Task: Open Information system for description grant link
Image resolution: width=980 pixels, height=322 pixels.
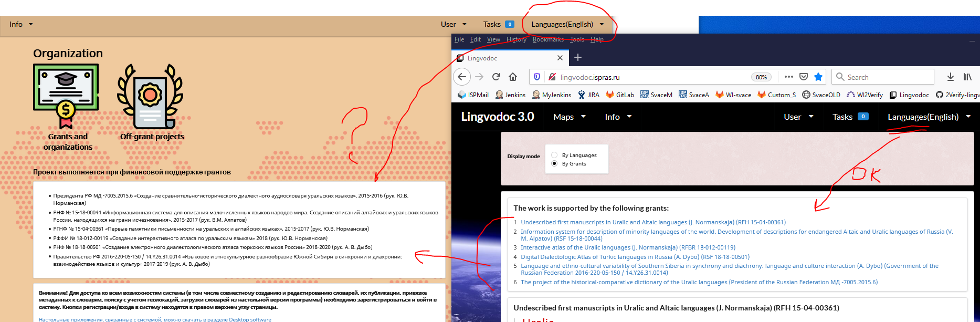Action: pos(737,235)
